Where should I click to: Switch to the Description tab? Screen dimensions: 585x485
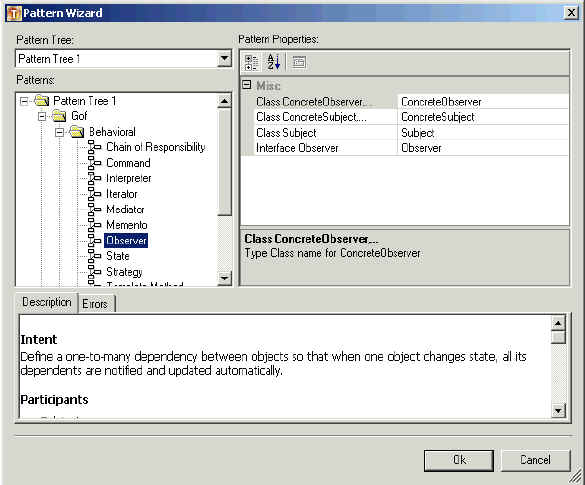pyautogui.click(x=47, y=302)
